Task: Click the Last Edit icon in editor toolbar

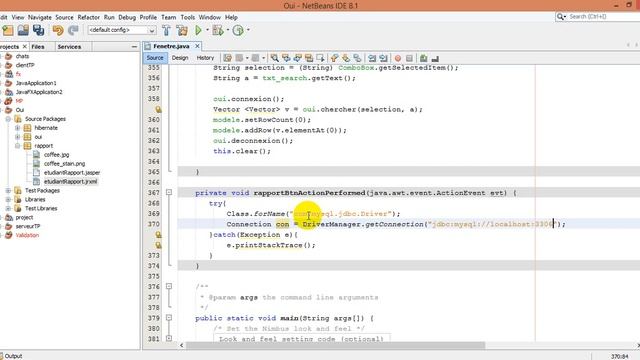Action: [228, 58]
